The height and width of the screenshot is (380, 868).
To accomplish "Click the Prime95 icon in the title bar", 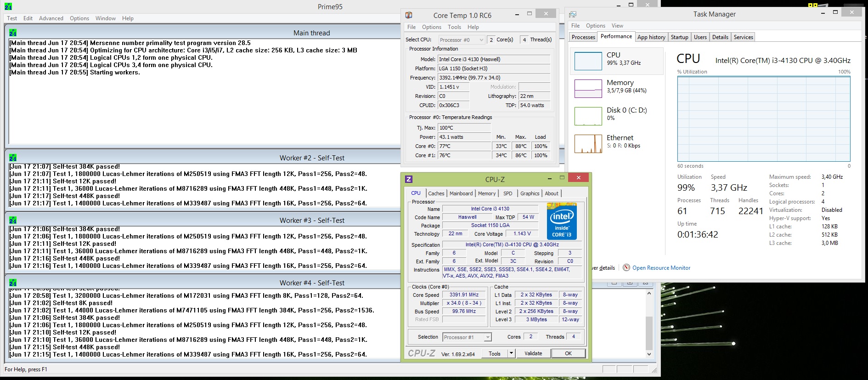I will (x=8, y=6).
